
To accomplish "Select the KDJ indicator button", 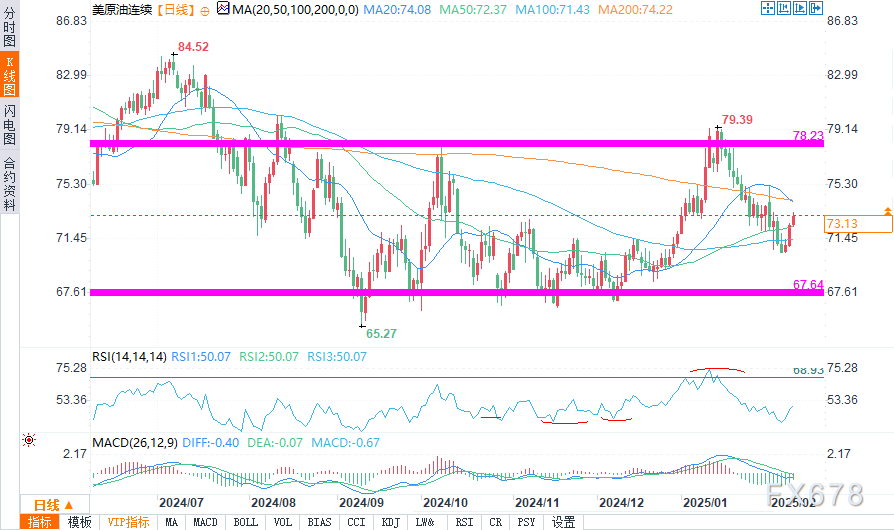I will pyautogui.click(x=391, y=522).
